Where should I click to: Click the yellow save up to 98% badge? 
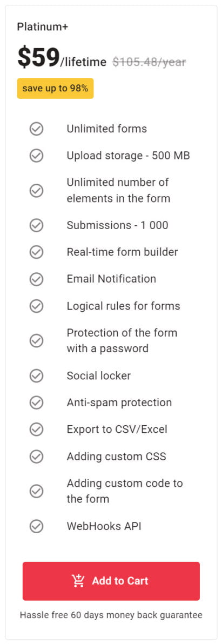click(56, 88)
